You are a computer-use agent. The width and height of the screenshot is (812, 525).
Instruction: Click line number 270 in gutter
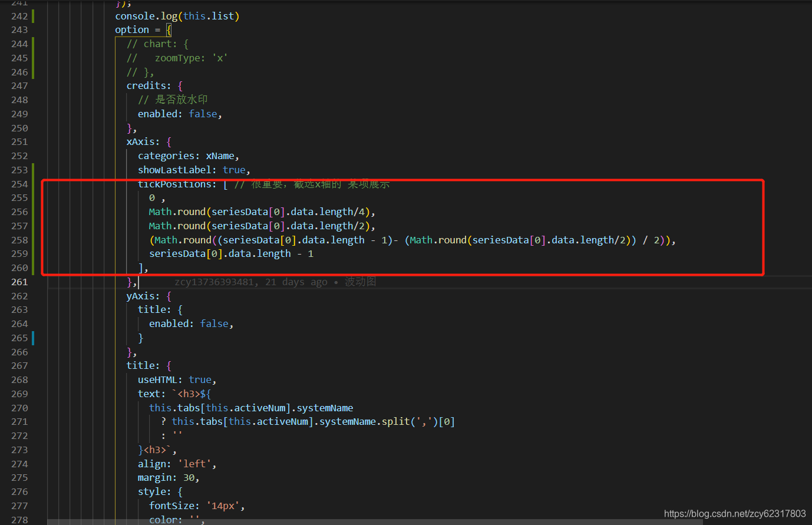(19, 408)
